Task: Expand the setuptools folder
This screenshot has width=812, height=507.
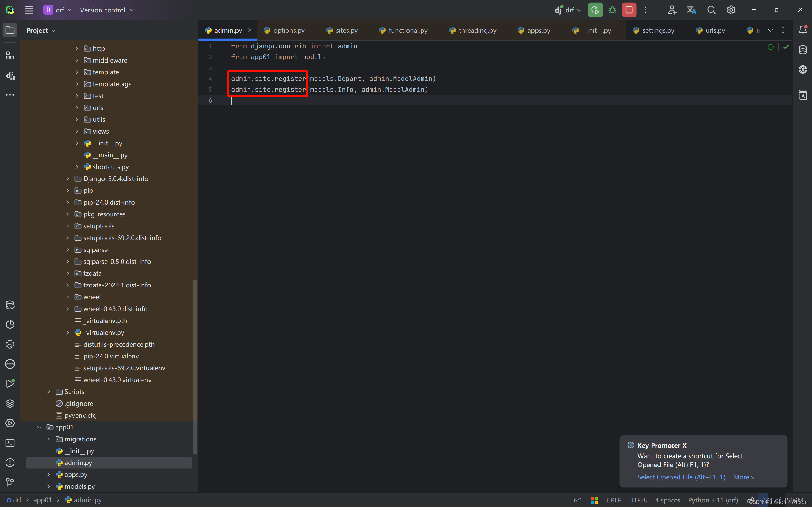Action: click(67, 226)
